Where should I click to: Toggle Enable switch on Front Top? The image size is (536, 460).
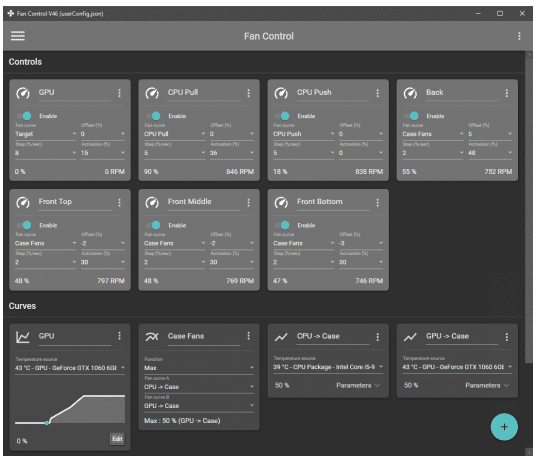25,225
